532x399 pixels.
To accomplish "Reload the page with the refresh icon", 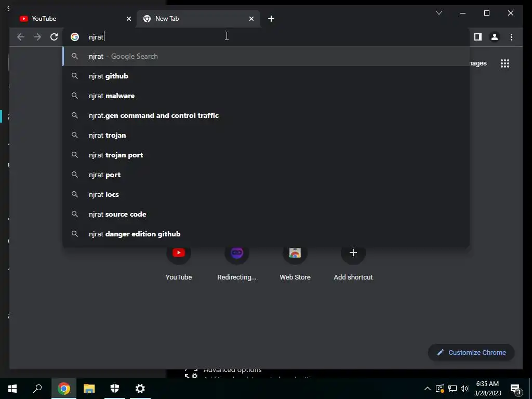I will pos(54,37).
